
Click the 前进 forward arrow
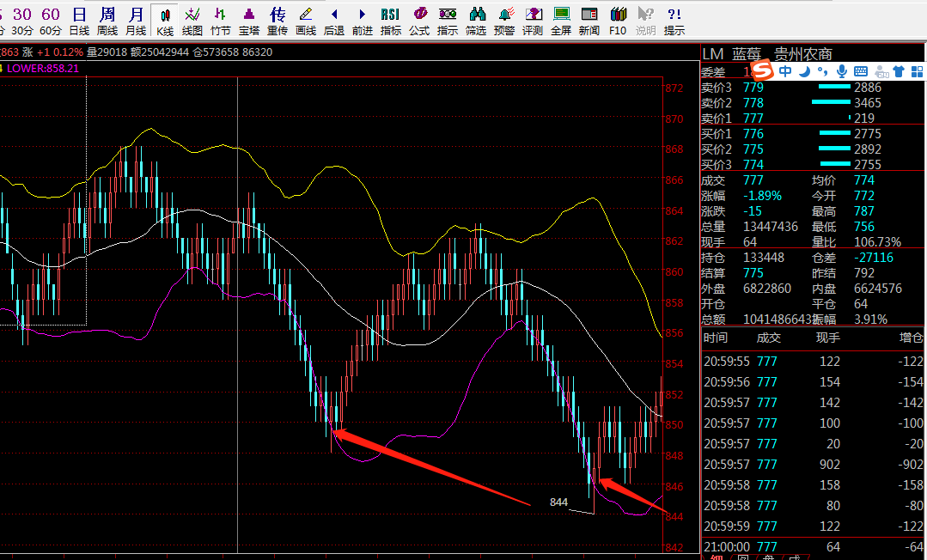[x=363, y=21]
